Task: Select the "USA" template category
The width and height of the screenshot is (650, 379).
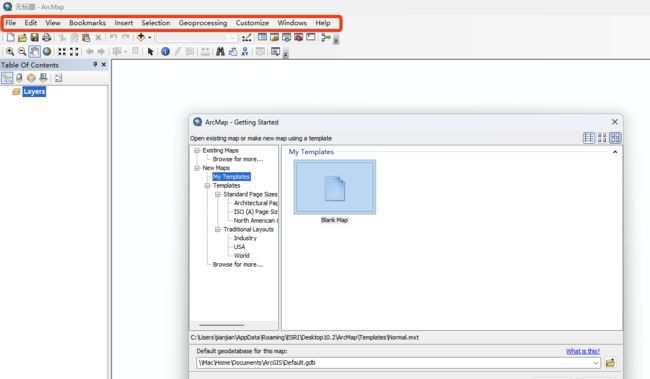Action: point(239,247)
